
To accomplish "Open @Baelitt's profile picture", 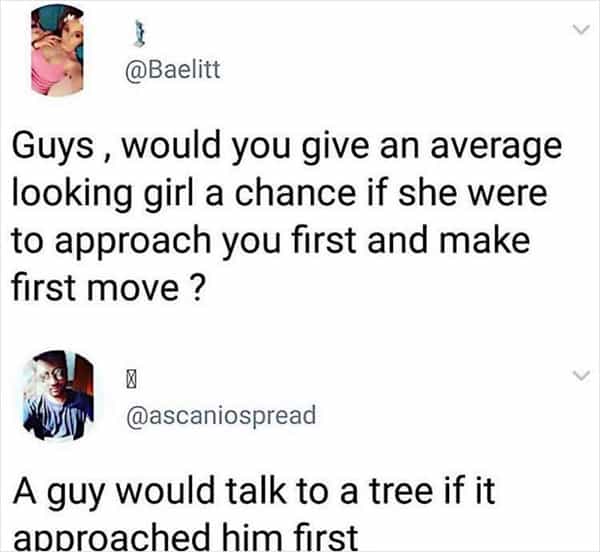I will tap(57, 52).
